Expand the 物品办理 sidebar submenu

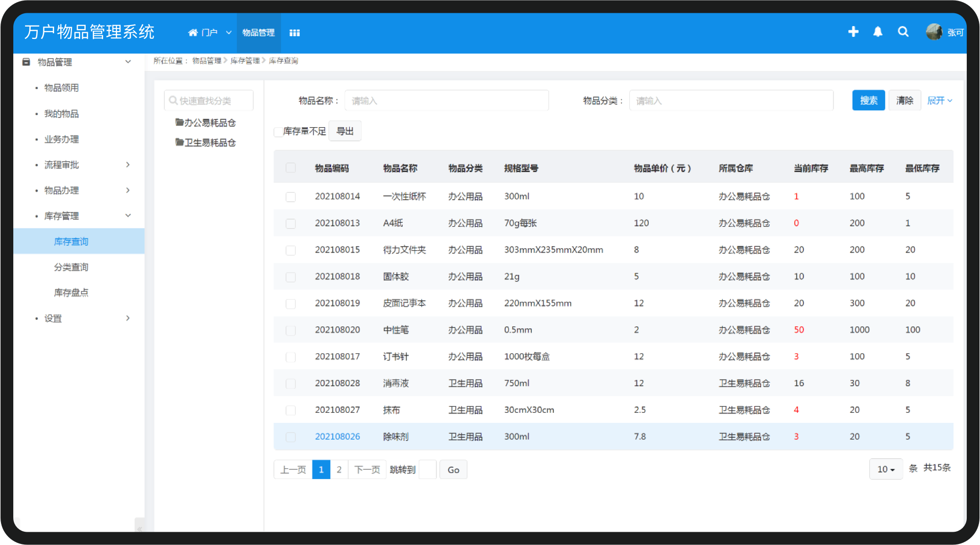tap(128, 190)
